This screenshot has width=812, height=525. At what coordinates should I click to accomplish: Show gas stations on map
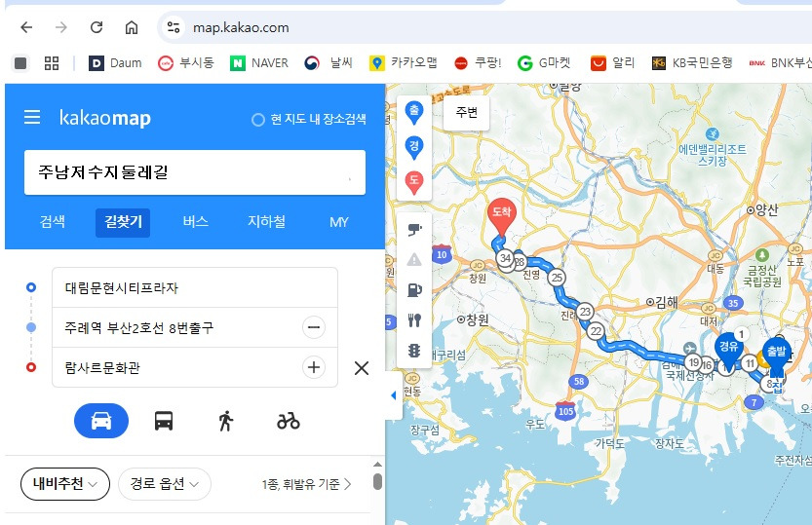(414, 289)
